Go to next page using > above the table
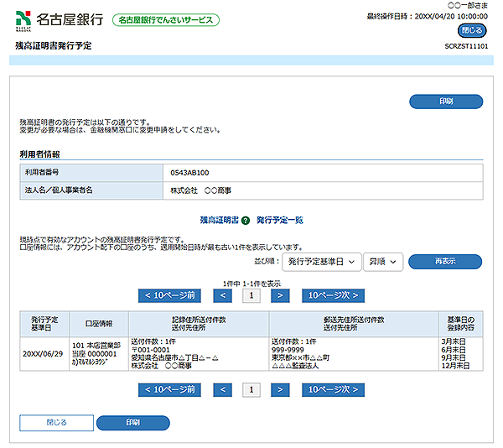Screen dimensions: 503x448 coord(279,295)
